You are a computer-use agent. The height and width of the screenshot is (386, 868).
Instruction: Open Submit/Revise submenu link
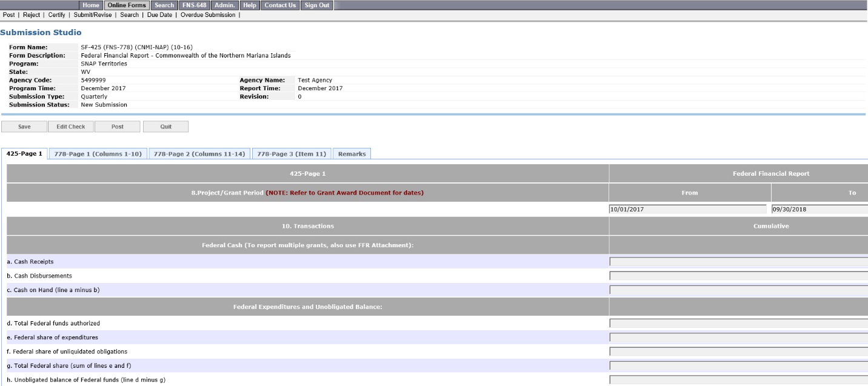(x=93, y=15)
